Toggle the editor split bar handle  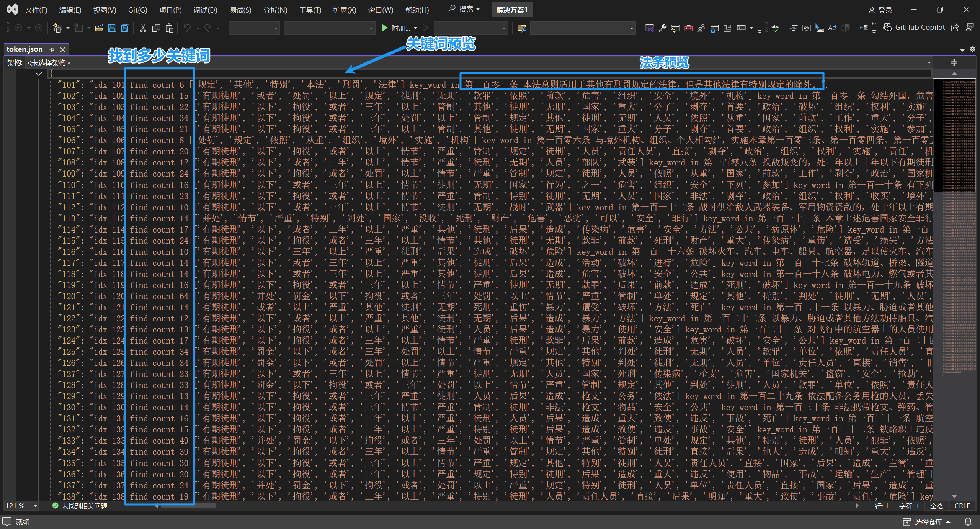pyautogui.click(x=954, y=62)
